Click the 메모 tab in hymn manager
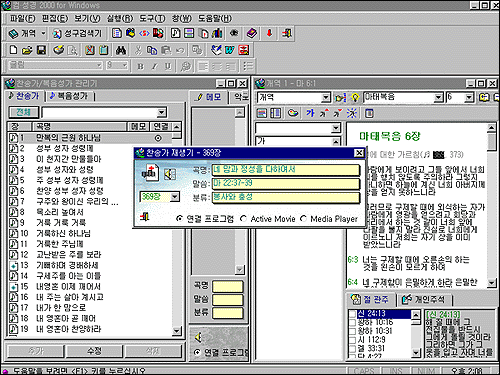Viewport: 500px width, 375px height. tap(209, 97)
